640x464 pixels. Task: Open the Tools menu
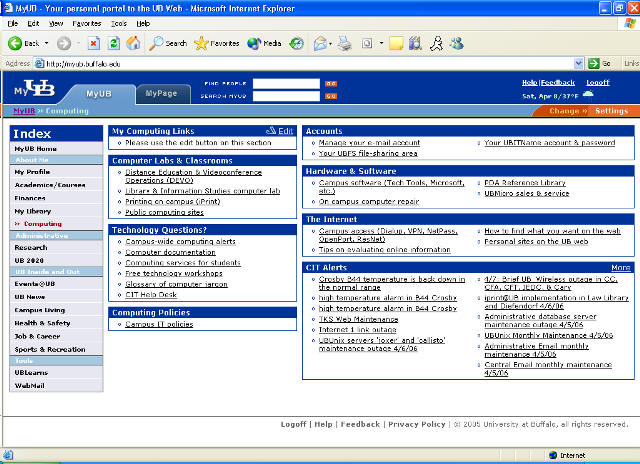119,24
